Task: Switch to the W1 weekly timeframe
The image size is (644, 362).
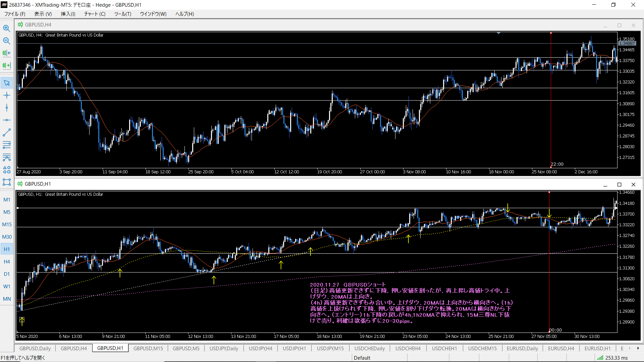Action: 7,287
